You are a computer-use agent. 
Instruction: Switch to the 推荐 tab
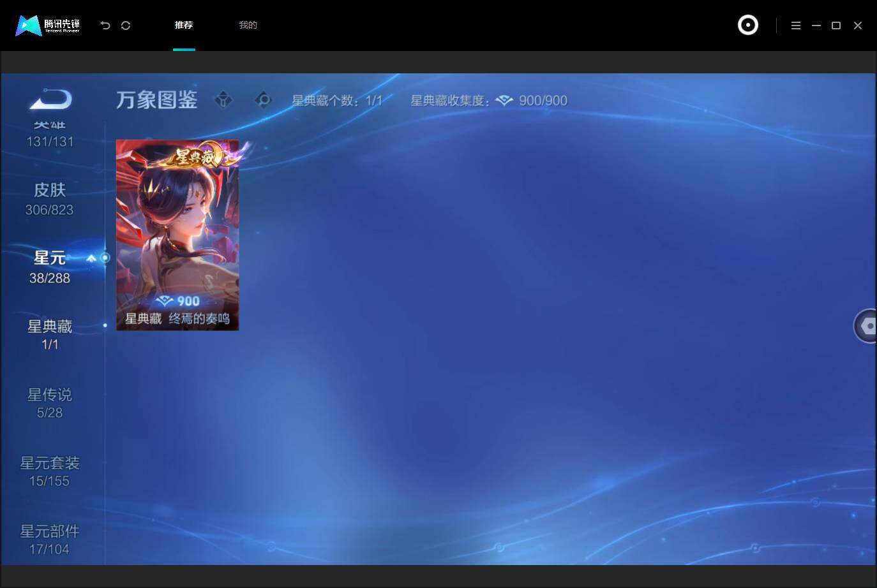tap(184, 25)
